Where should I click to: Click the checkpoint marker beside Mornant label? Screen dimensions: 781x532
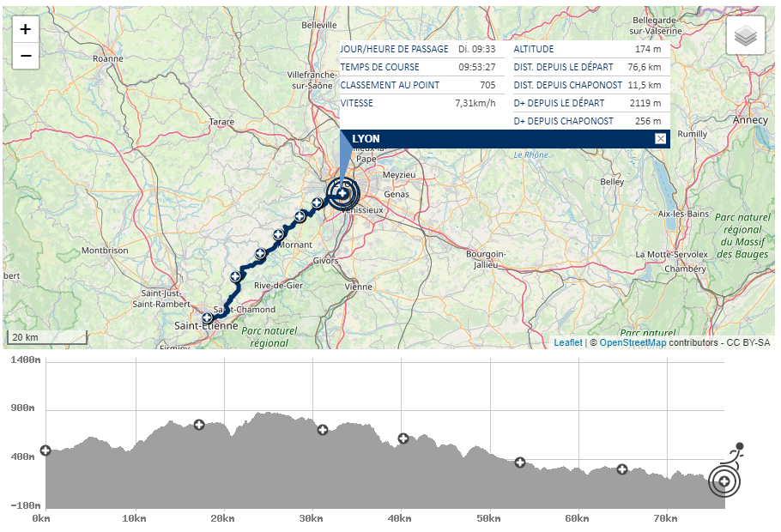pos(279,235)
